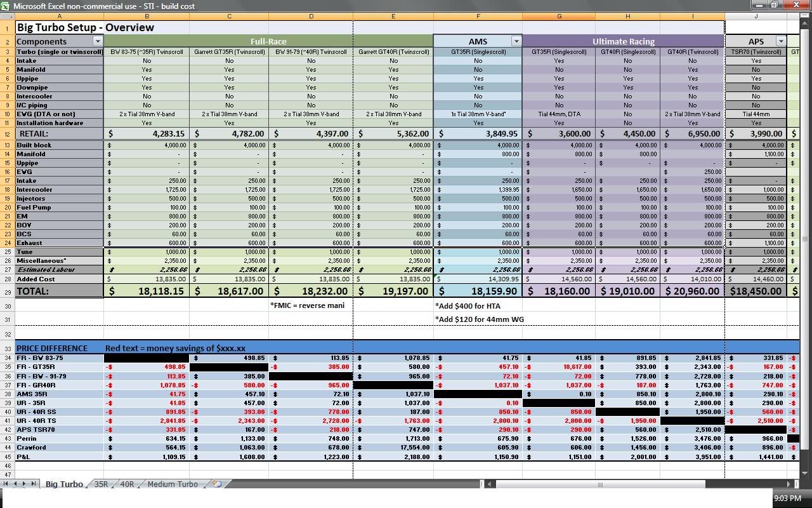The height and width of the screenshot is (508, 812).
Task: Select the 'APS TSR70' row label
Action: tap(60, 430)
